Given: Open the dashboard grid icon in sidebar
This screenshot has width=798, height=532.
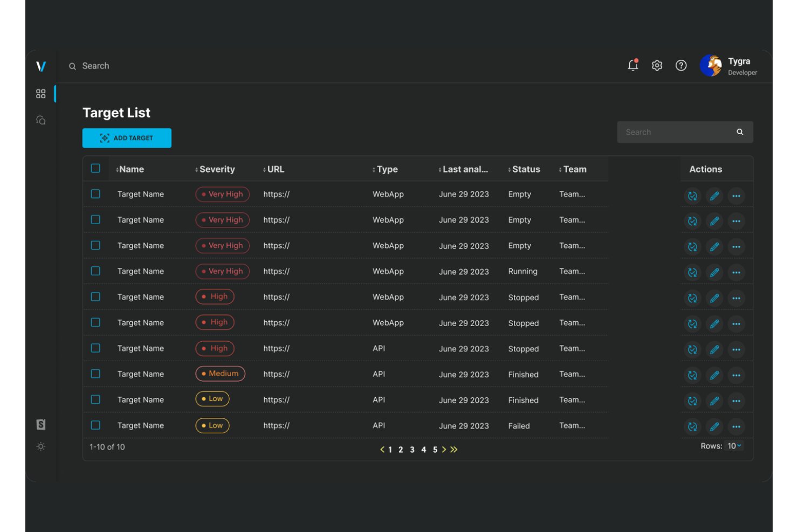Looking at the screenshot, I should 41,94.
